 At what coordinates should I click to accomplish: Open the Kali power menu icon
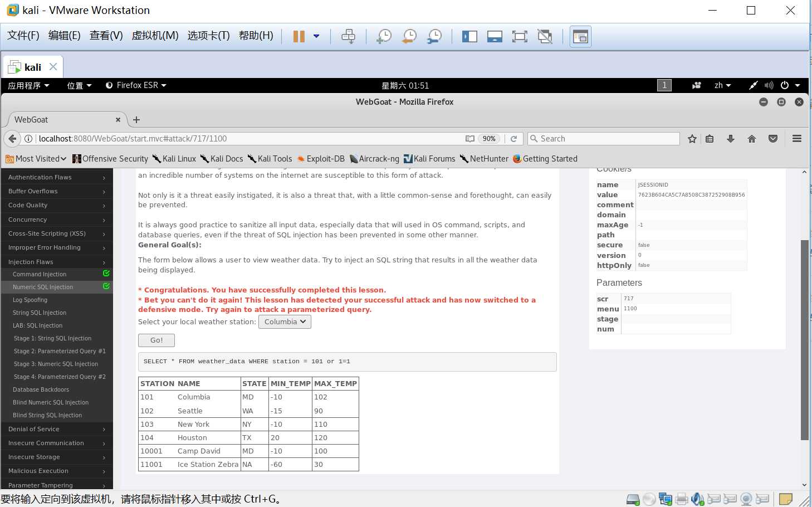[x=785, y=85]
